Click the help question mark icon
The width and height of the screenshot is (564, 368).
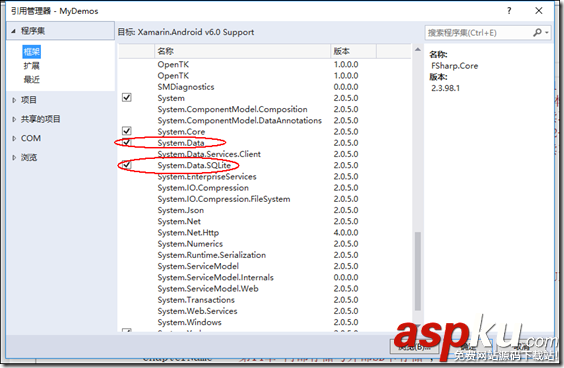pos(509,11)
